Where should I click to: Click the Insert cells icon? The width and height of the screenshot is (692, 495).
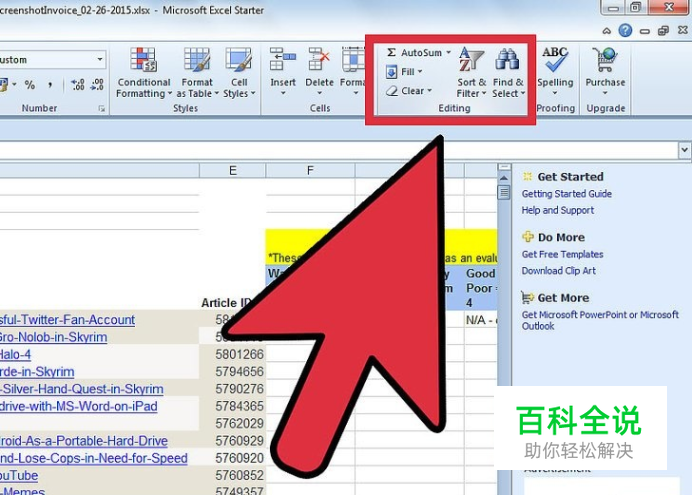[x=282, y=60]
